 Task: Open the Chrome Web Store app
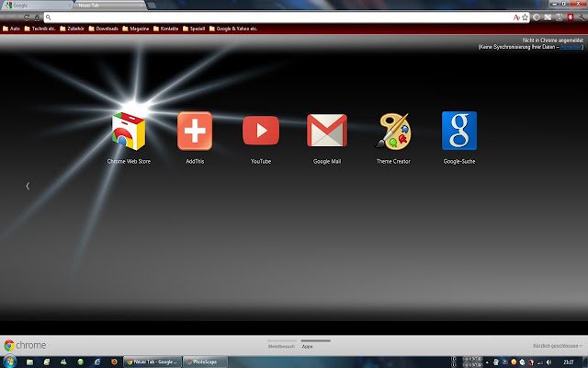tap(129, 131)
